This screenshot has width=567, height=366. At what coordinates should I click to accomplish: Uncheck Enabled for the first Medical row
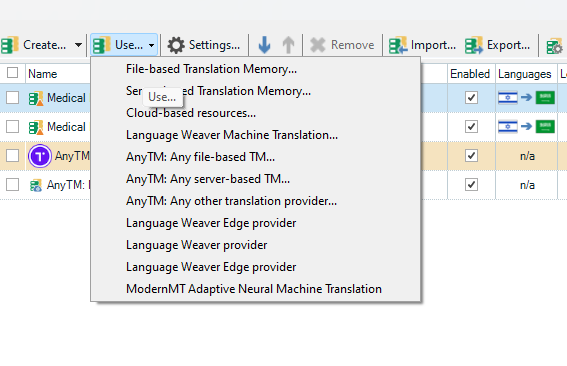coord(471,97)
